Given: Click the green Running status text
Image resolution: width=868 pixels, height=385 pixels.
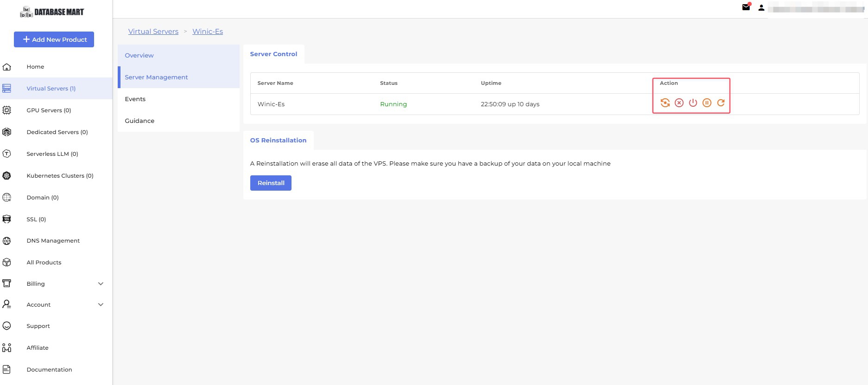Looking at the screenshot, I should (x=393, y=104).
